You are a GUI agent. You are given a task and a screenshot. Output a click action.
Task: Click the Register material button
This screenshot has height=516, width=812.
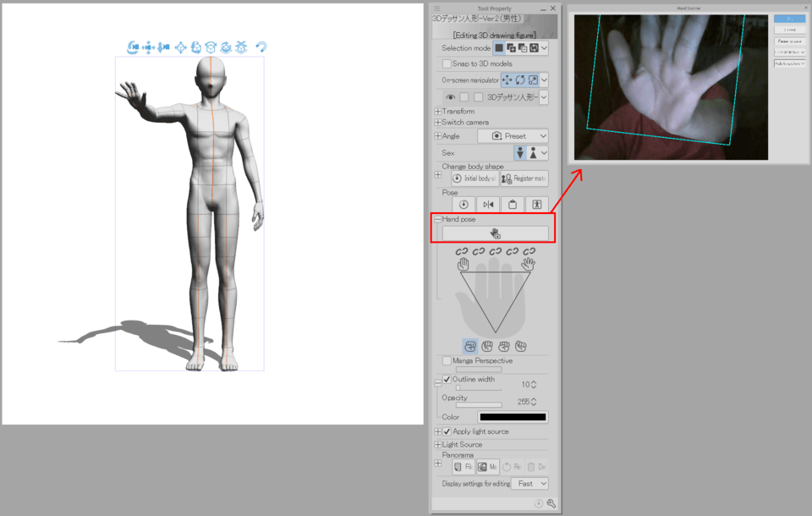(524, 178)
